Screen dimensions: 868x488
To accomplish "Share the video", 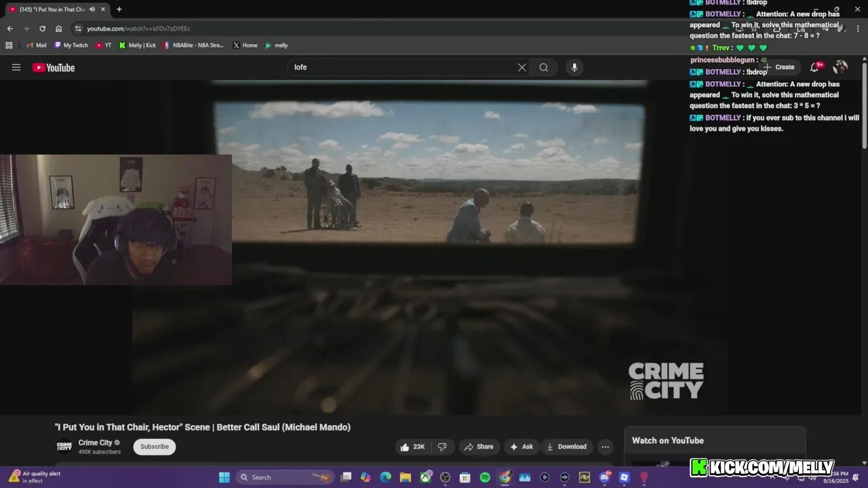I will point(479,447).
